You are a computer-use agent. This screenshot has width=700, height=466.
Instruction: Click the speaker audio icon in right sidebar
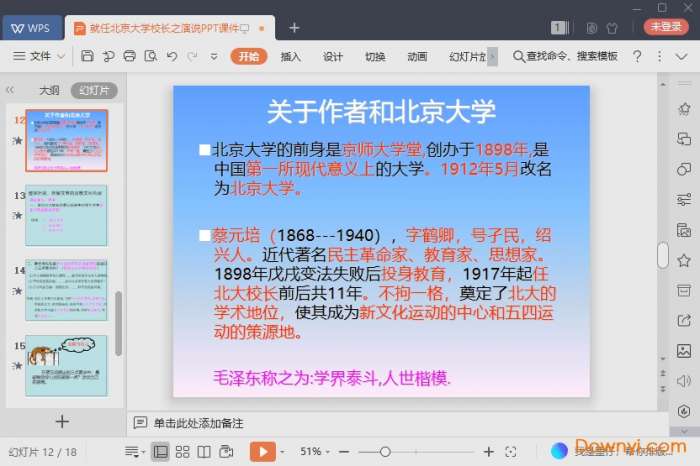click(684, 381)
